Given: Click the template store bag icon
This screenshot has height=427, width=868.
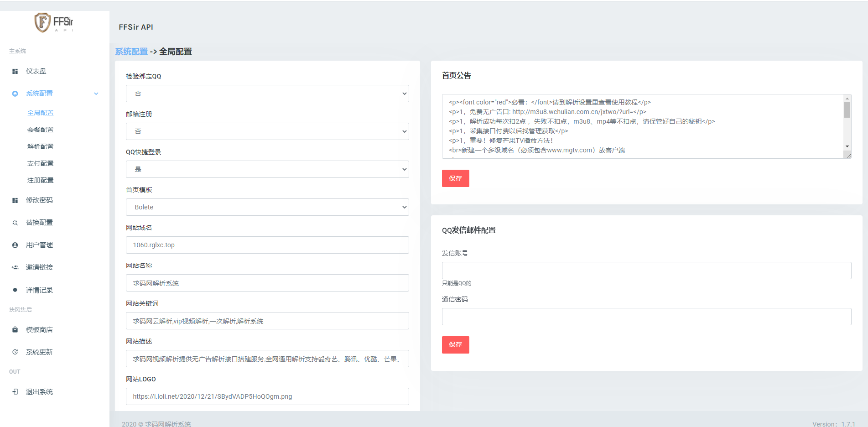Looking at the screenshot, I should pos(15,330).
